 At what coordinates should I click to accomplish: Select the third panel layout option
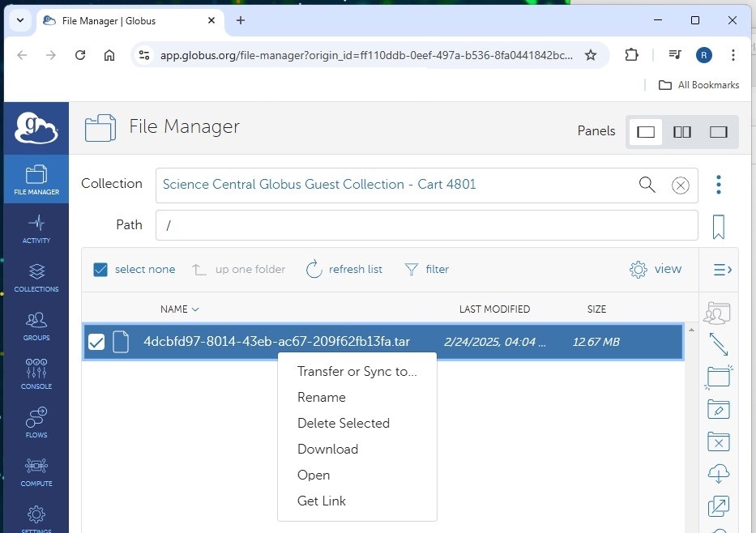(718, 131)
